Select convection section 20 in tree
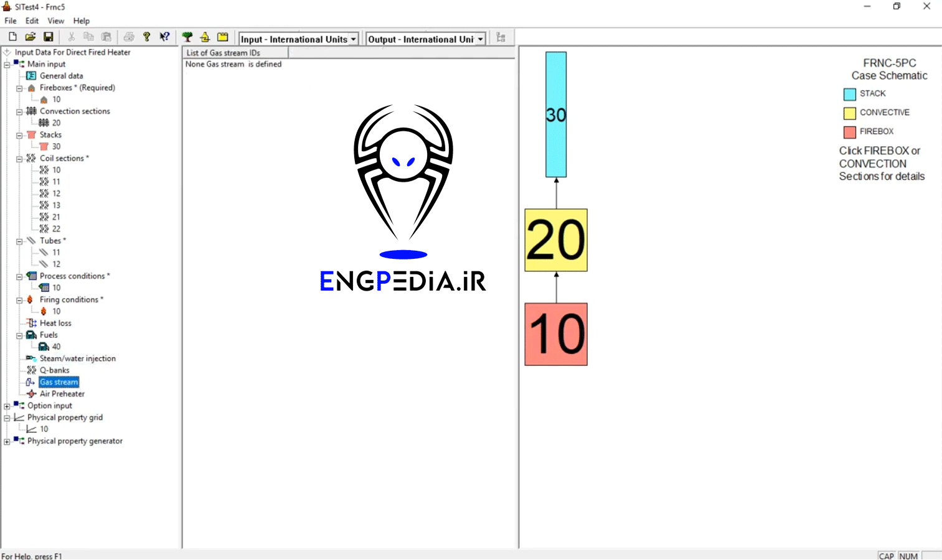 56,123
